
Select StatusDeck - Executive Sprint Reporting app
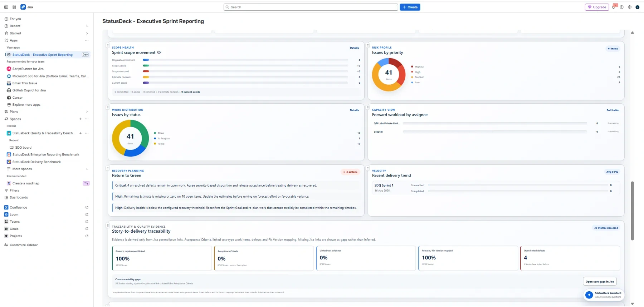43,55
